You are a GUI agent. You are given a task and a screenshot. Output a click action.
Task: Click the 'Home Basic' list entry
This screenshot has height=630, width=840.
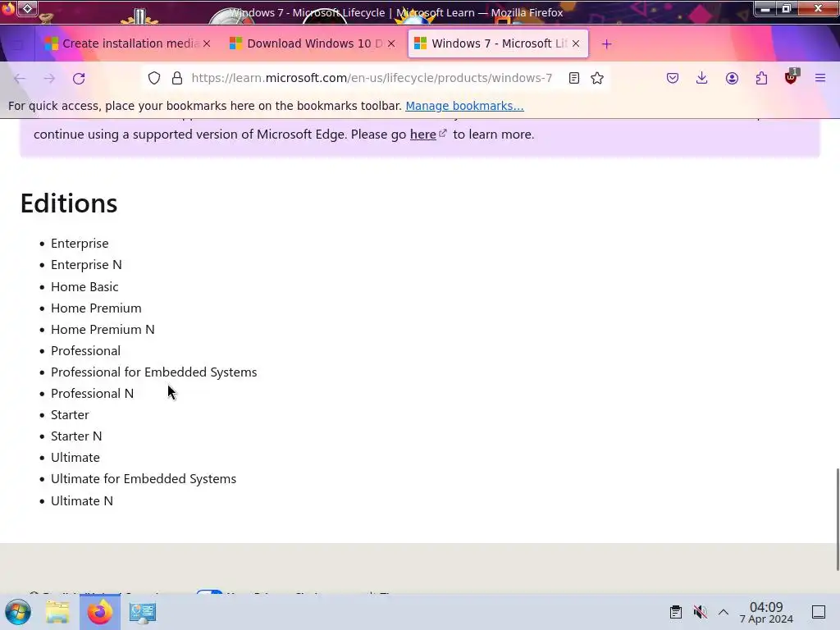84,286
